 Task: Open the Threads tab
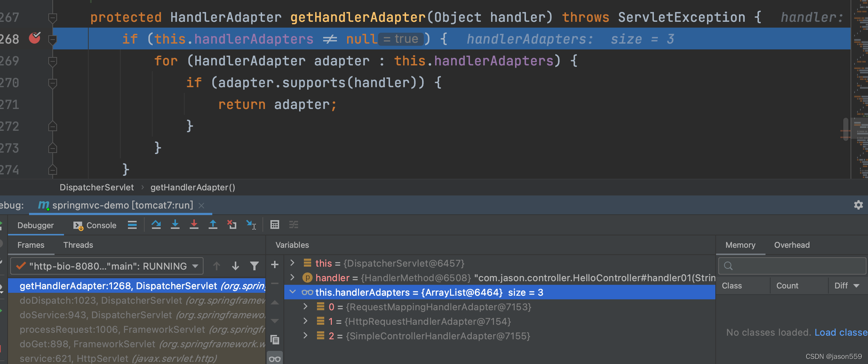78,245
